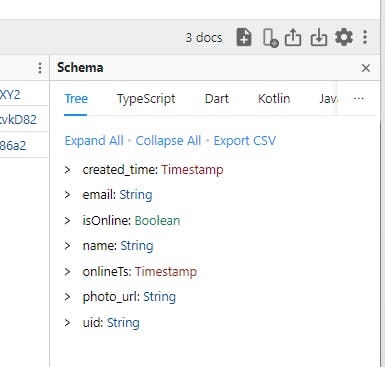Screen dimensions: 385x367
Task: Open the toolbar's vertical three-dot menu
Action: (x=365, y=37)
